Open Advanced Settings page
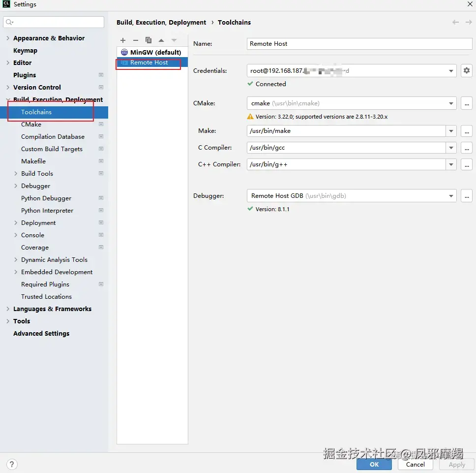Screen dimensions: 476x473 (41, 334)
